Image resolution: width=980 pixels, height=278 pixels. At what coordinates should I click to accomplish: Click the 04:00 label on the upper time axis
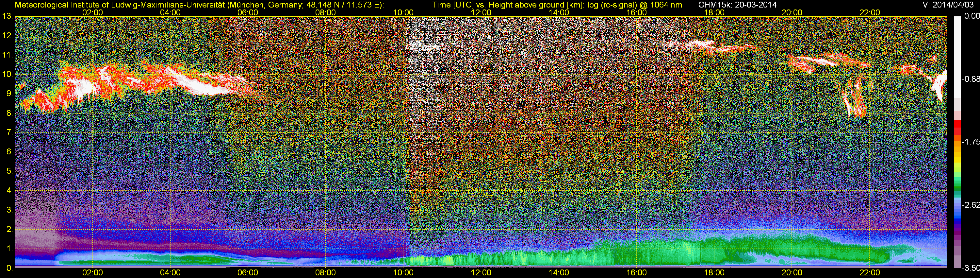[x=170, y=12]
